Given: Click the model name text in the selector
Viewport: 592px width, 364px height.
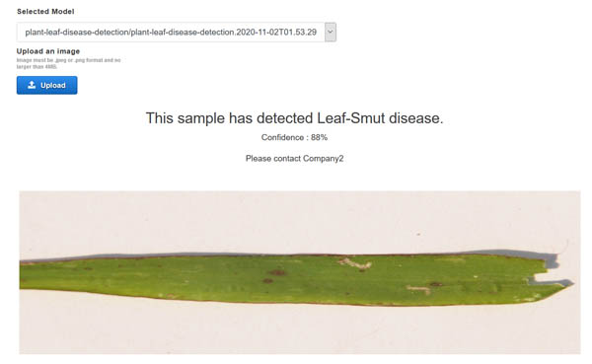Looking at the screenshot, I should coord(171,33).
